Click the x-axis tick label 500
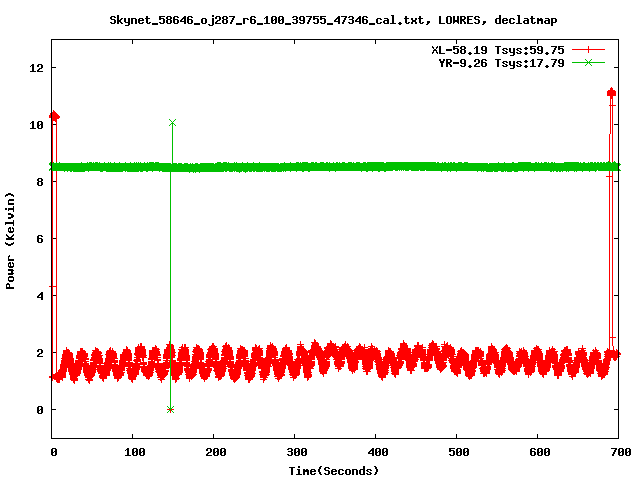 click(458, 452)
